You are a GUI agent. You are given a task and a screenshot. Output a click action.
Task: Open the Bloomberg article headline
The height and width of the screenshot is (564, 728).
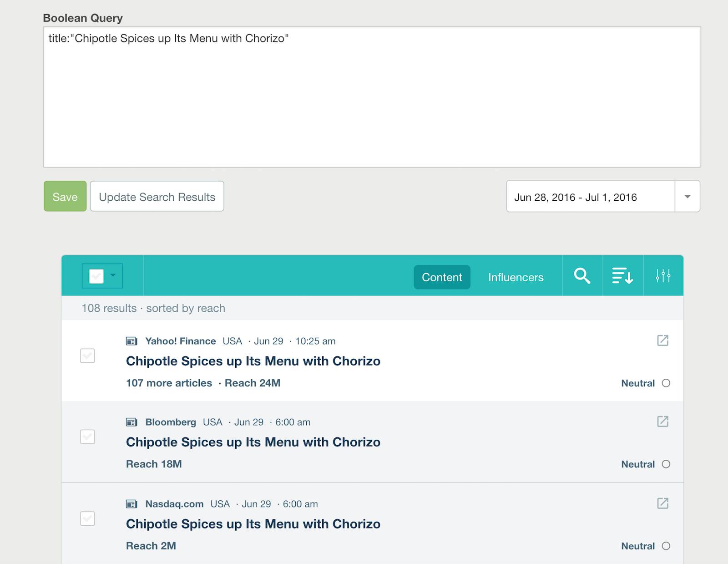click(x=253, y=442)
